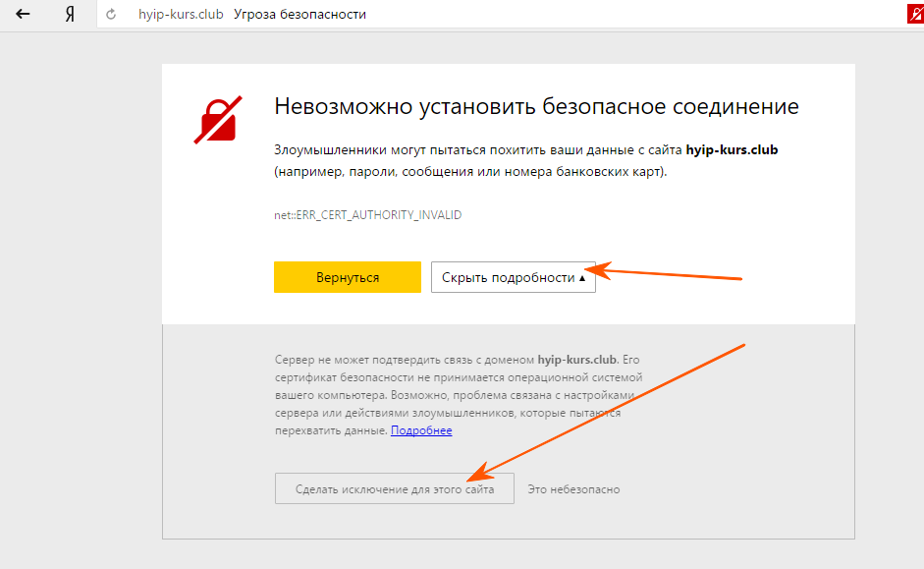924x569 pixels.
Task: Click the hyip-kurs.club domain in the address bar
Action: tap(181, 15)
